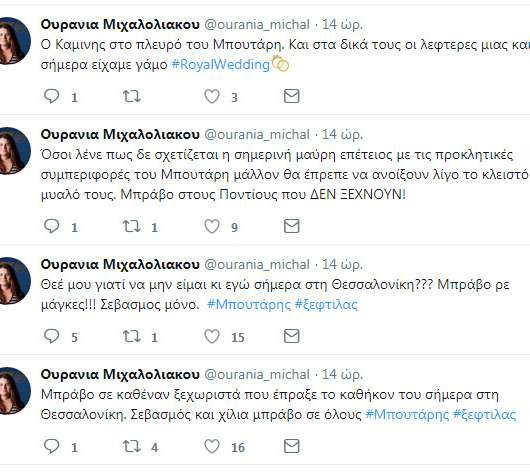
Task: Reply icon on ΔΕΝ ΞΕΧΝΟΥΝ tweet
Action: (x=52, y=226)
